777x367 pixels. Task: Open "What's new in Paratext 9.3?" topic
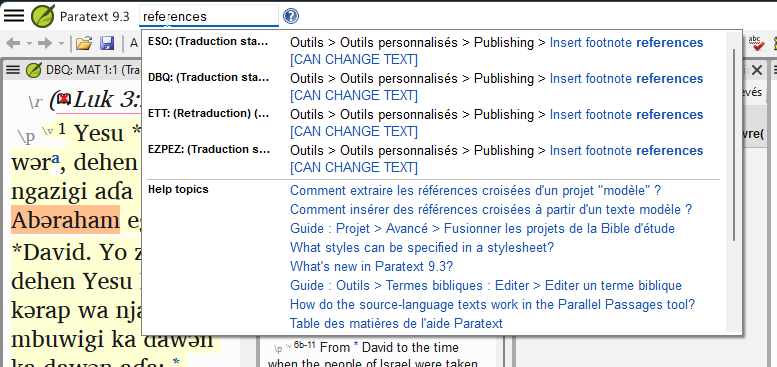point(371,266)
